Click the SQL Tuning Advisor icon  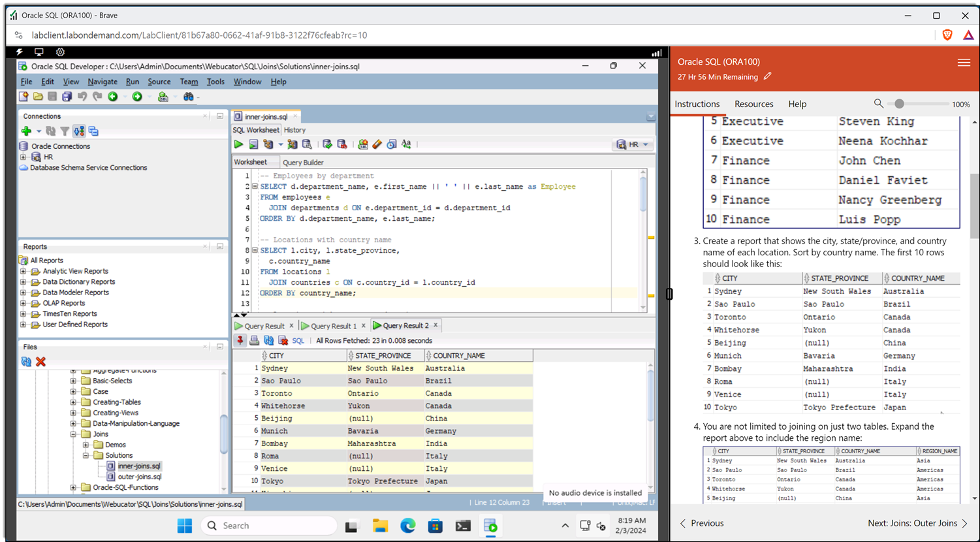pos(306,144)
